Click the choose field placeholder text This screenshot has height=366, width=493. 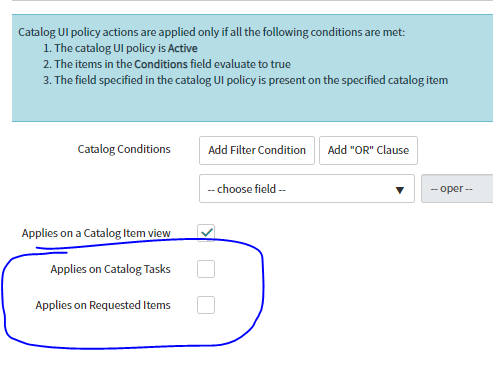pos(247,189)
